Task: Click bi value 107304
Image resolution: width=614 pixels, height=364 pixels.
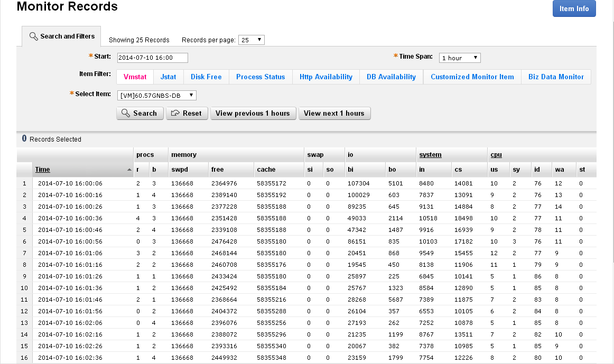Action: [x=359, y=183]
